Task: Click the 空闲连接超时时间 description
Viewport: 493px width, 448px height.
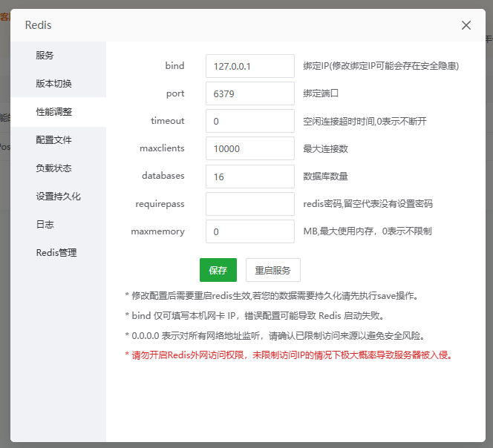Action: [365, 121]
